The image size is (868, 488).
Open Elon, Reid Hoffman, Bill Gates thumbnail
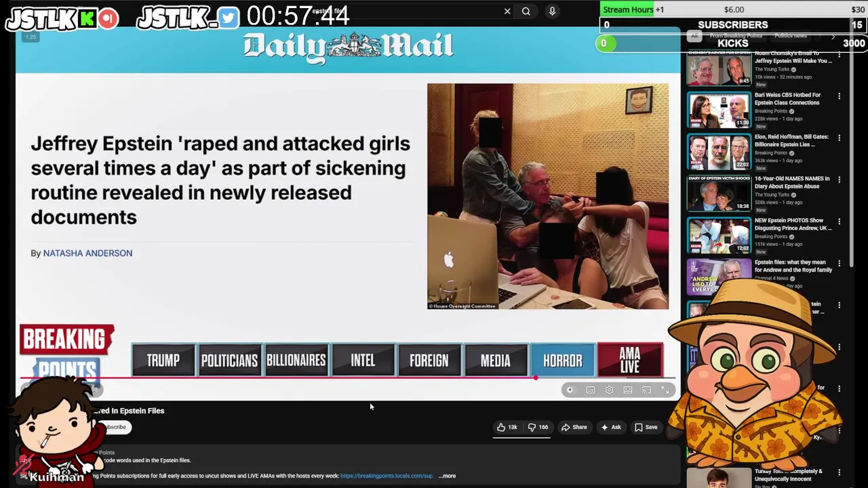(719, 151)
